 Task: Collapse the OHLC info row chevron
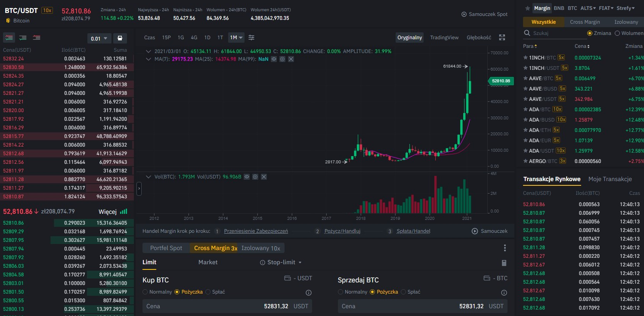149,51
